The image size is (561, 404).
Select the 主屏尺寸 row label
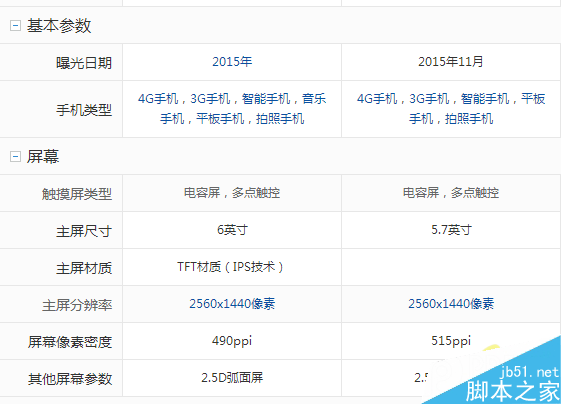[x=84, y=231]
